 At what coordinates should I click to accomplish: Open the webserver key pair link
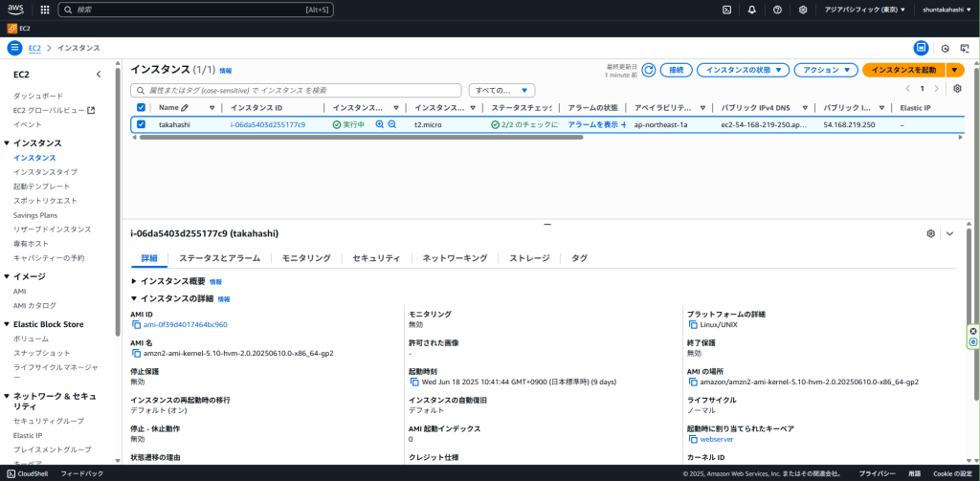[717, 439]
